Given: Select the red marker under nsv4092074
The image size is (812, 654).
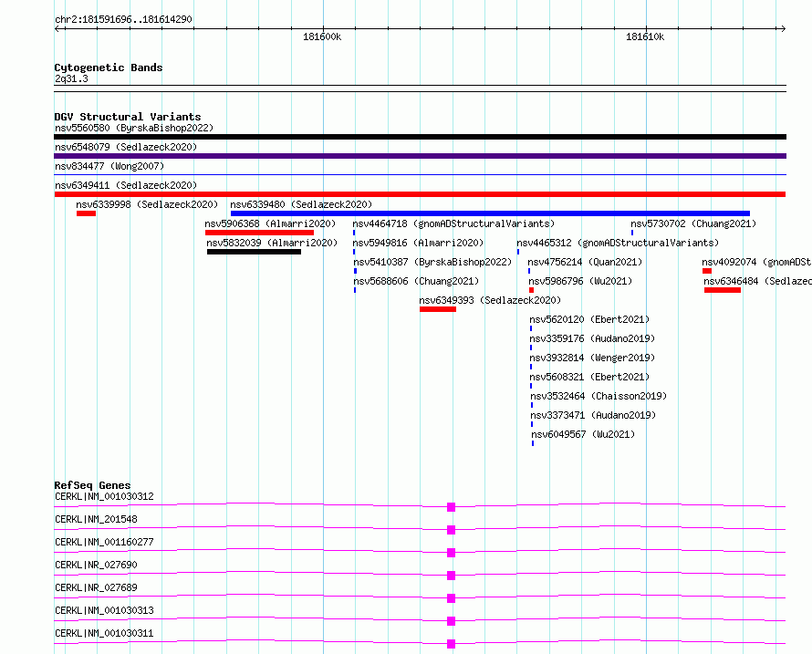Looking at the screenshot, I should click(x=707, y=271).
